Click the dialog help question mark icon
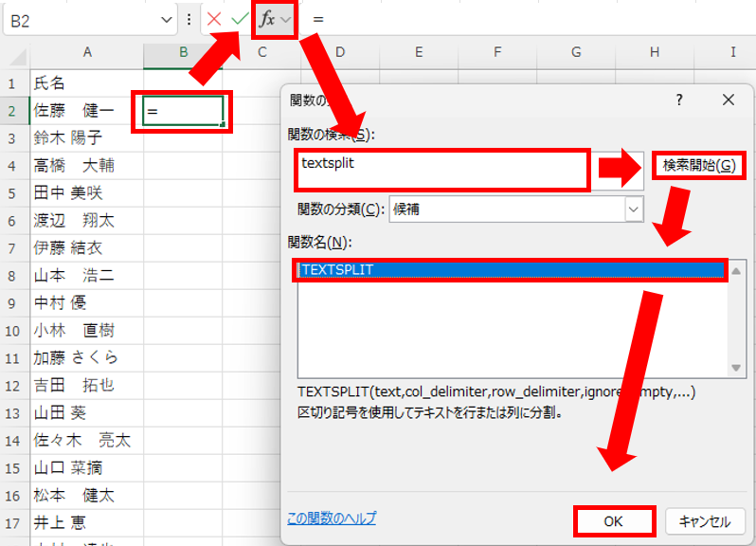This screenshot has width=756, height=546. pos(678,100)
